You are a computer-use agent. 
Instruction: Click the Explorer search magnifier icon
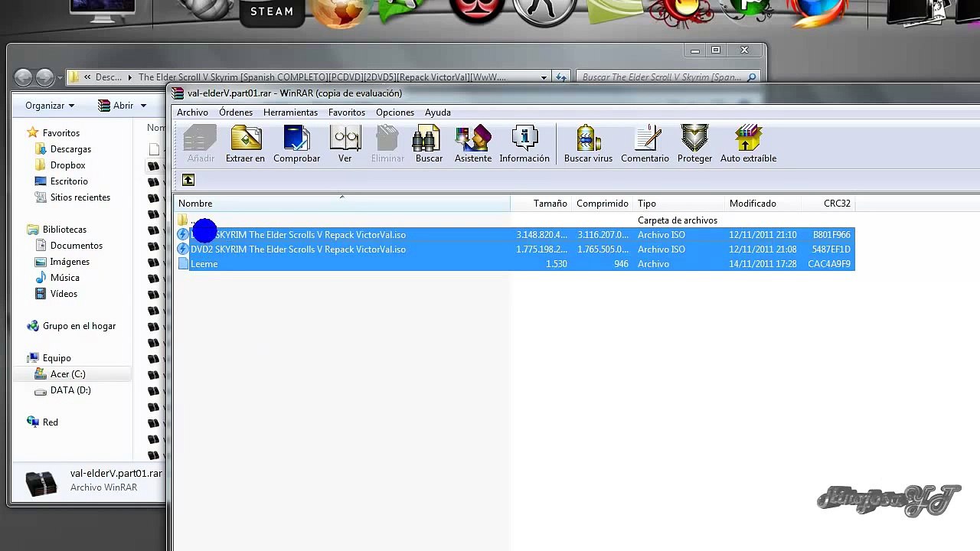(x=752, y=77)
